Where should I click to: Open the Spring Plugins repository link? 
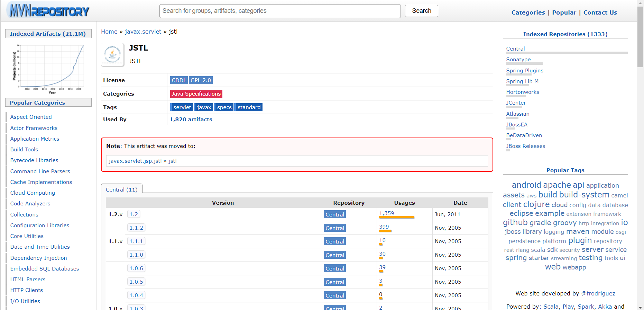click(525, 70)
